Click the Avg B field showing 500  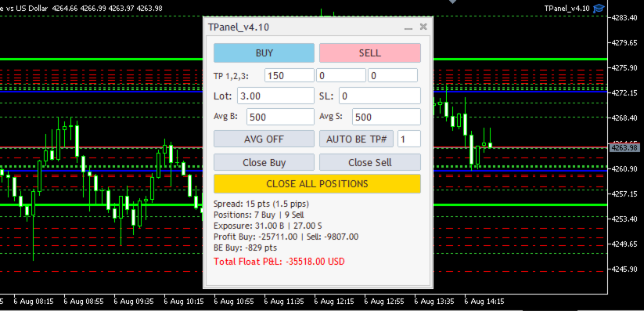pyautogui.click(x=280, y=117)
